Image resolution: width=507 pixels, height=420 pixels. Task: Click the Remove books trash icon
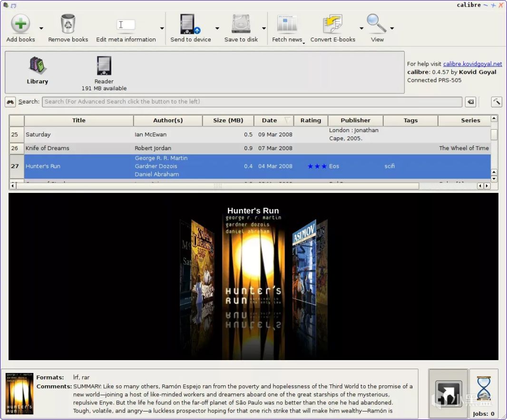click(68, 24)
